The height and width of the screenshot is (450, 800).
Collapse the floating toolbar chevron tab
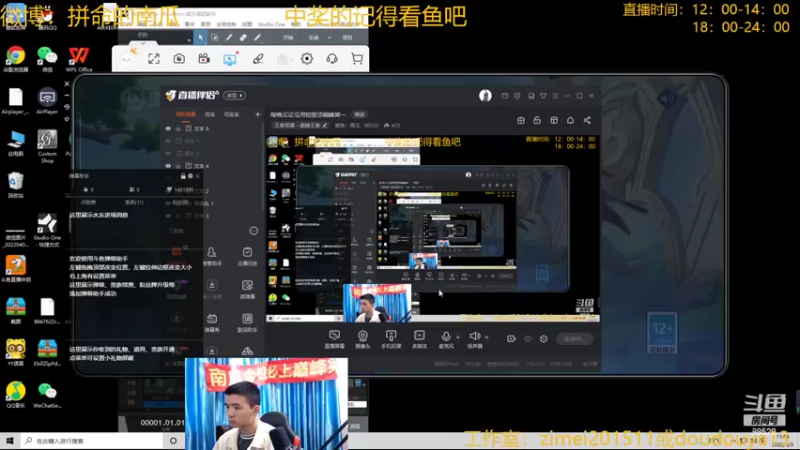coord(143,43)
